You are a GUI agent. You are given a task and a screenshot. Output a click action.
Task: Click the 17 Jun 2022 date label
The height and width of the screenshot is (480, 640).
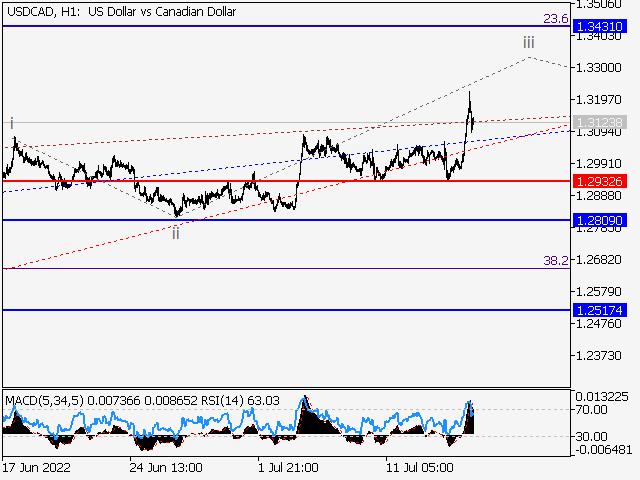tap(36, 467)
